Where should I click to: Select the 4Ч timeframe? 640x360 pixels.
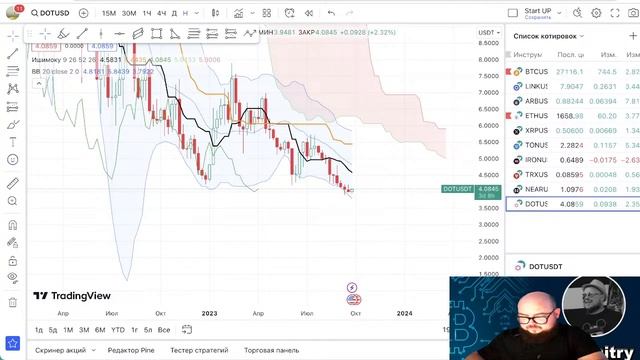click(162, 13)
